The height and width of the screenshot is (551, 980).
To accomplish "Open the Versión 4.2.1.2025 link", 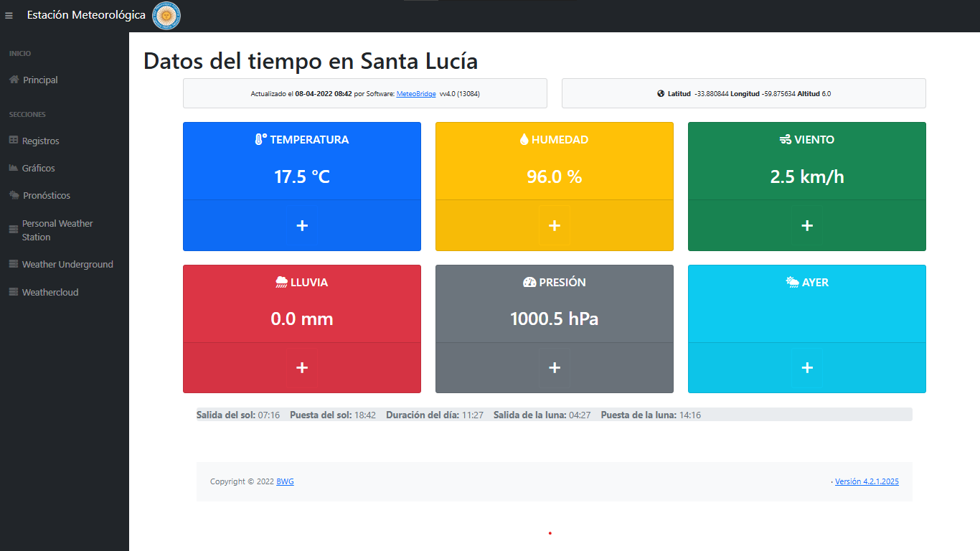I will pos(867,481).
